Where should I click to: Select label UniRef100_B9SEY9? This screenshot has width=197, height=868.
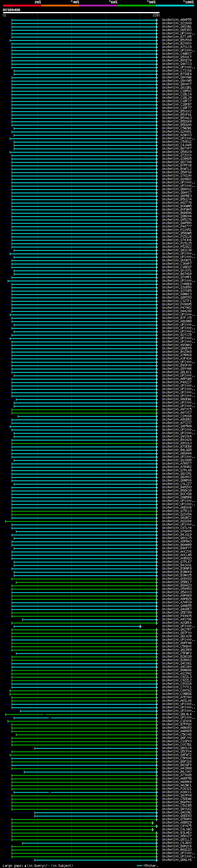pyautogui.click(x=177, y=60)
